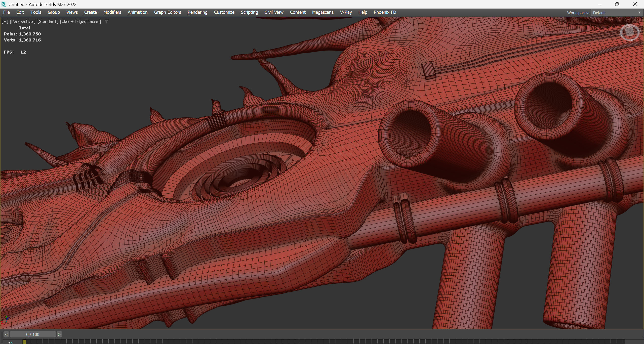The height and width of the screenshot is (344, 644).
Task: Open the Scripting menu
Action: coord(249,12)
